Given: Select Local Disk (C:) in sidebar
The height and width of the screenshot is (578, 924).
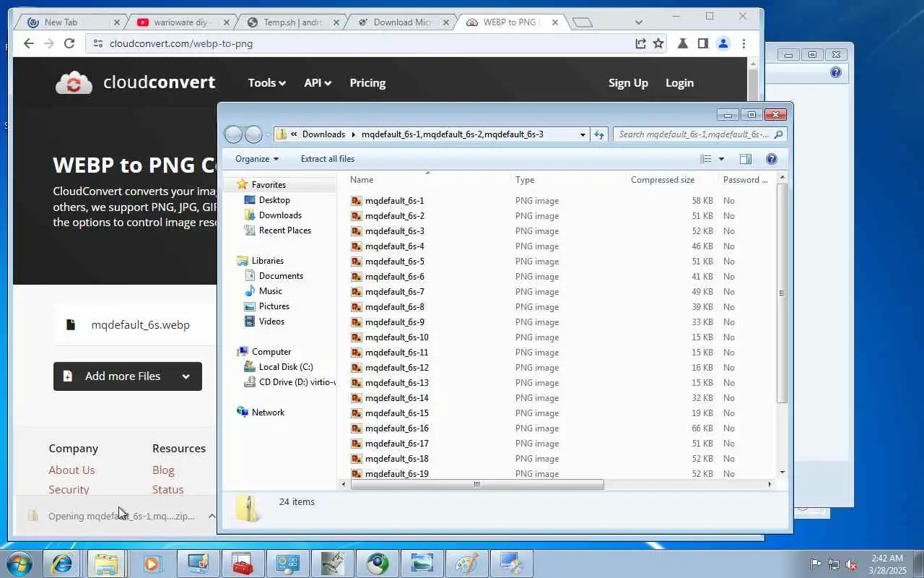Looking at the screenshot, I should coord(286,367).
